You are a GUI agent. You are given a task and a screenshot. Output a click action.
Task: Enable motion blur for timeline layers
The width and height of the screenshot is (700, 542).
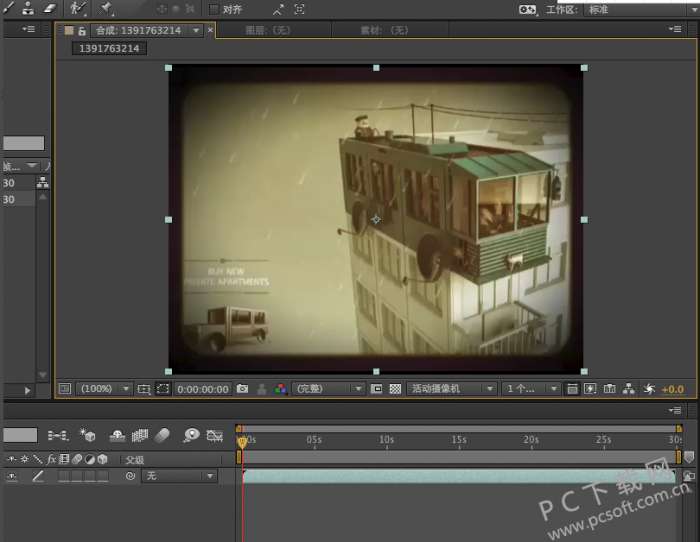[x=164, y=436]
